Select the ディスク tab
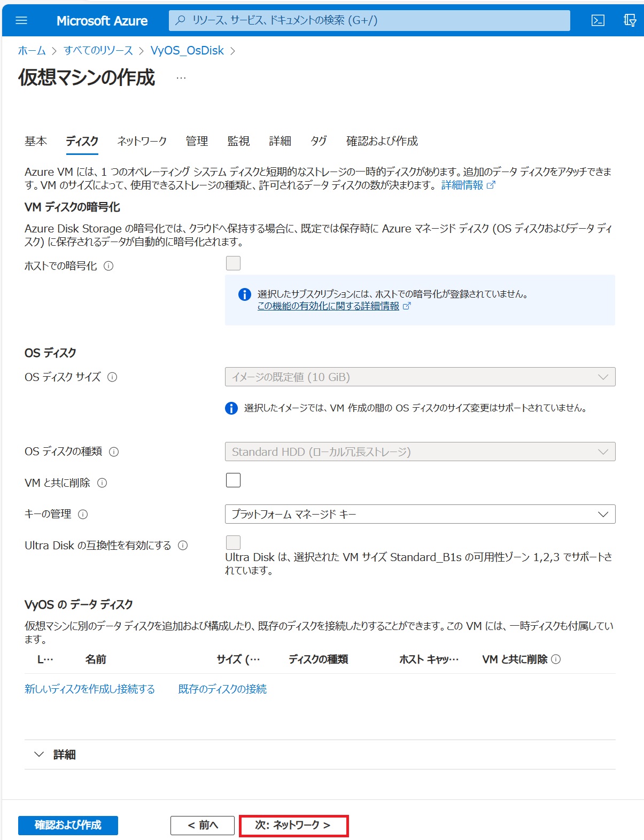 coord(82,141)
